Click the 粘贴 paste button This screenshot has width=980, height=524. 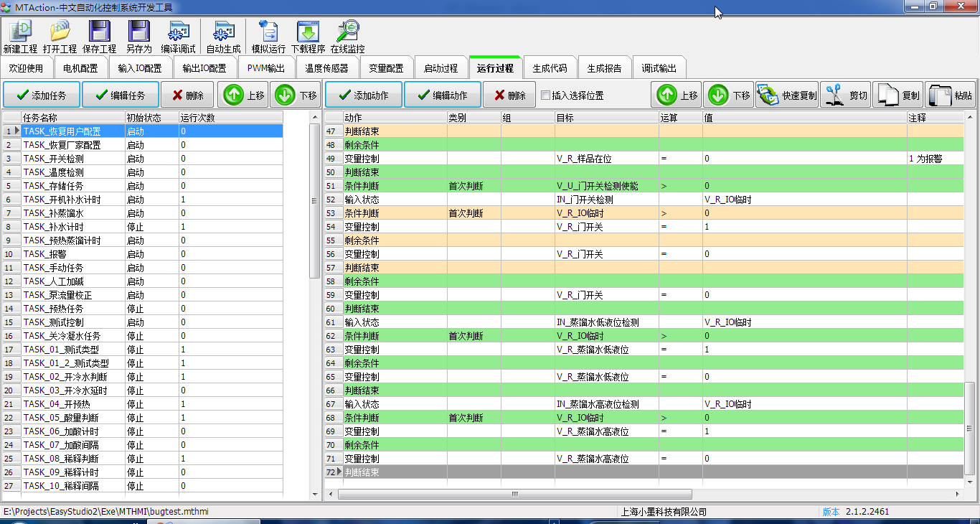tap(950, 95)
